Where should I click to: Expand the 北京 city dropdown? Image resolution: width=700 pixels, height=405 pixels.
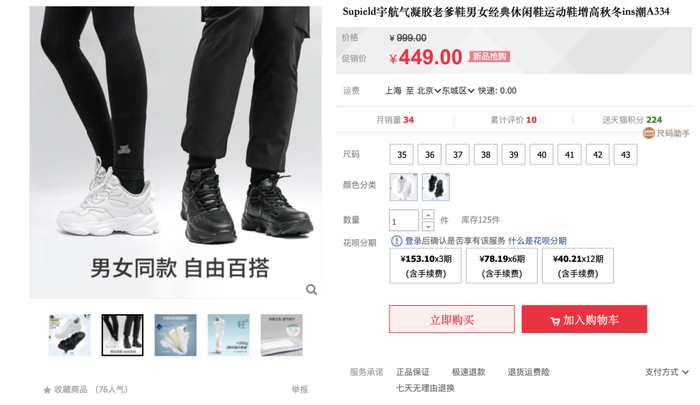coord(429,91)
